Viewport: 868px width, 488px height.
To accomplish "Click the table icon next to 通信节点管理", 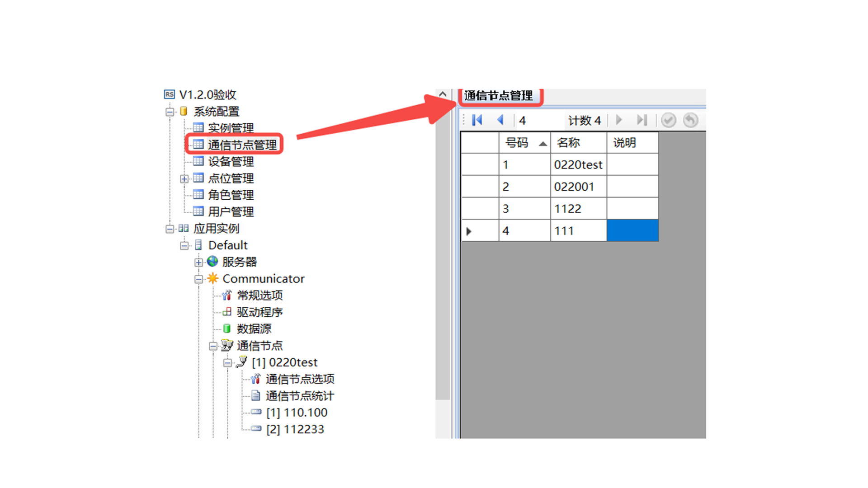I will (x=198, y=145).
